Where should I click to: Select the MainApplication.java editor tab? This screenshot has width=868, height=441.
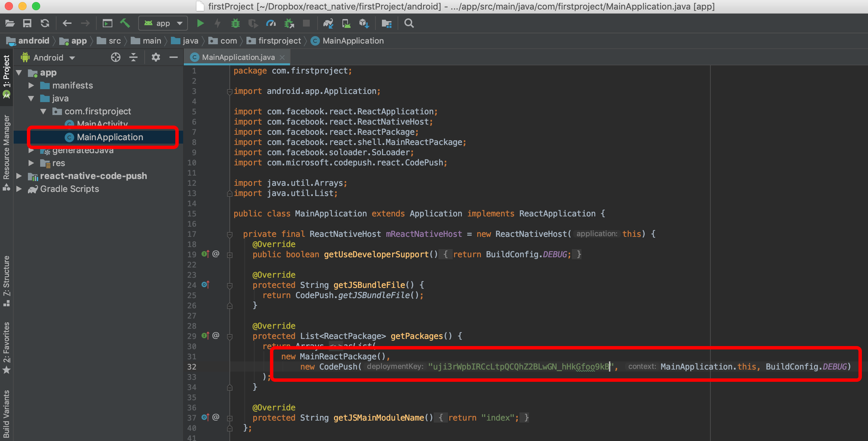(x=238, y=57)
